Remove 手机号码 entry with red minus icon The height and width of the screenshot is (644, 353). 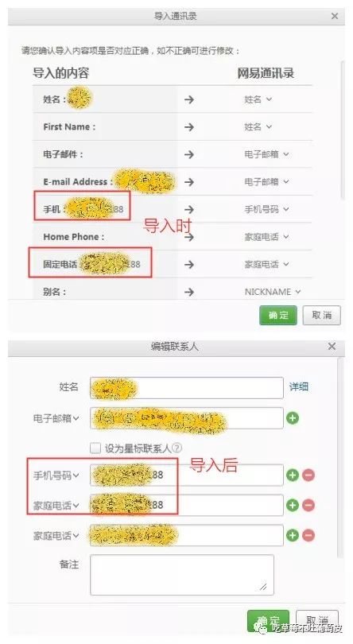click(x=308, y=475)
